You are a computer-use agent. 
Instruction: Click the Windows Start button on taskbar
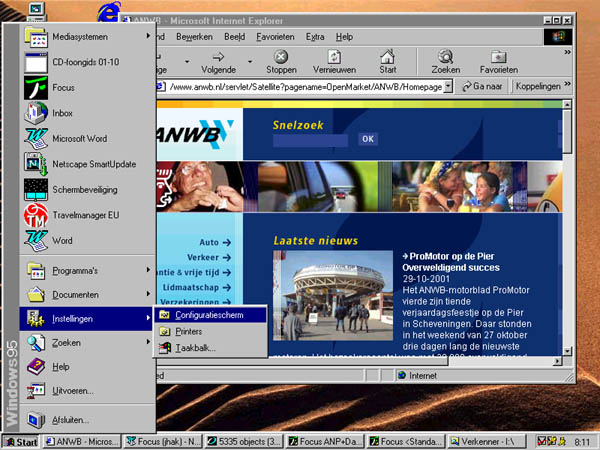point(21,441)
